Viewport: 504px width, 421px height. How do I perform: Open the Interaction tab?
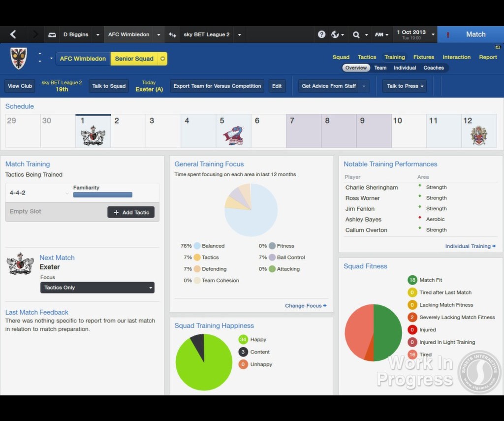coord(456,57)
